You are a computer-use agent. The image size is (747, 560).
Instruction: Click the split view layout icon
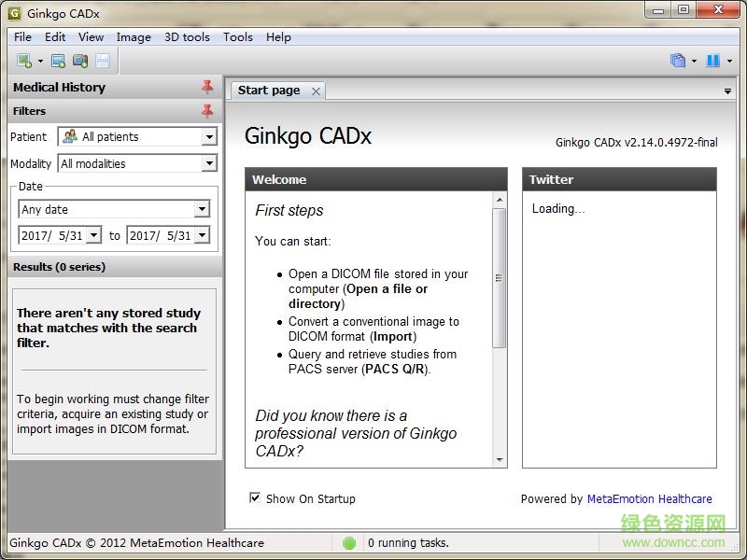tap(712, 60)
